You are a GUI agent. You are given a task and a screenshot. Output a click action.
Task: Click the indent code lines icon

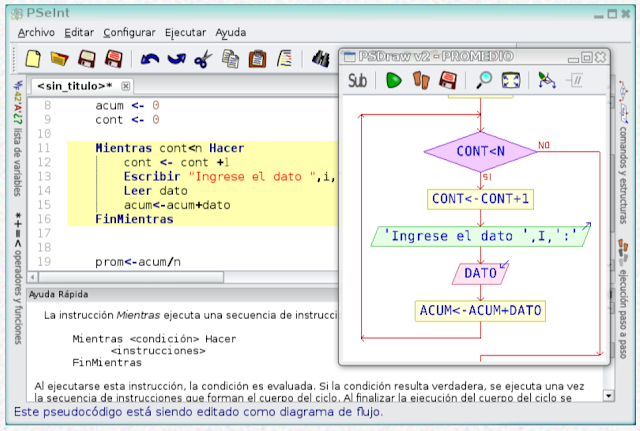click(x=284, y=59)
